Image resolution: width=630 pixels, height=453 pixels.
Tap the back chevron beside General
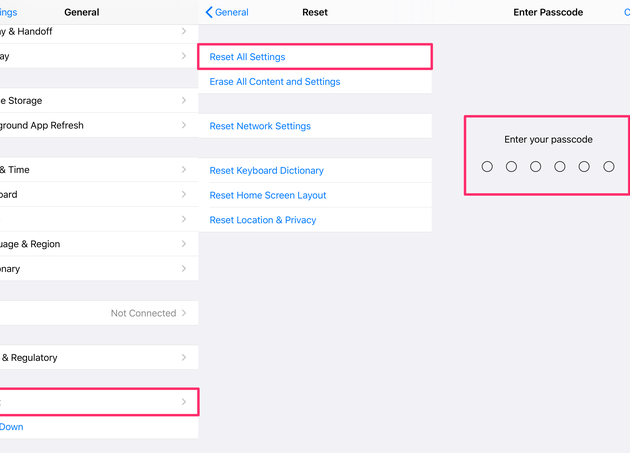[x=209, y=12]
